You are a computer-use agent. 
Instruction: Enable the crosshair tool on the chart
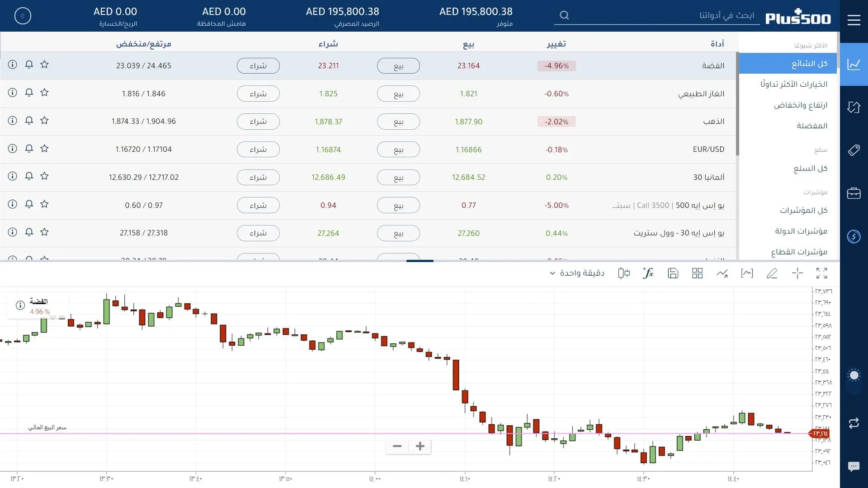pyautogui.click(x=797, y=273)
